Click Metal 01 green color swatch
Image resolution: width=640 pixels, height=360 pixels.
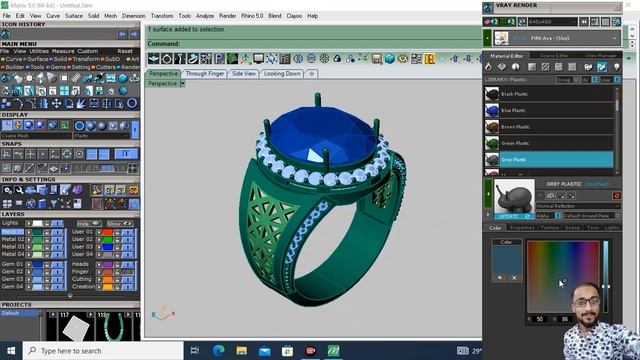click(x=38, y=232)
